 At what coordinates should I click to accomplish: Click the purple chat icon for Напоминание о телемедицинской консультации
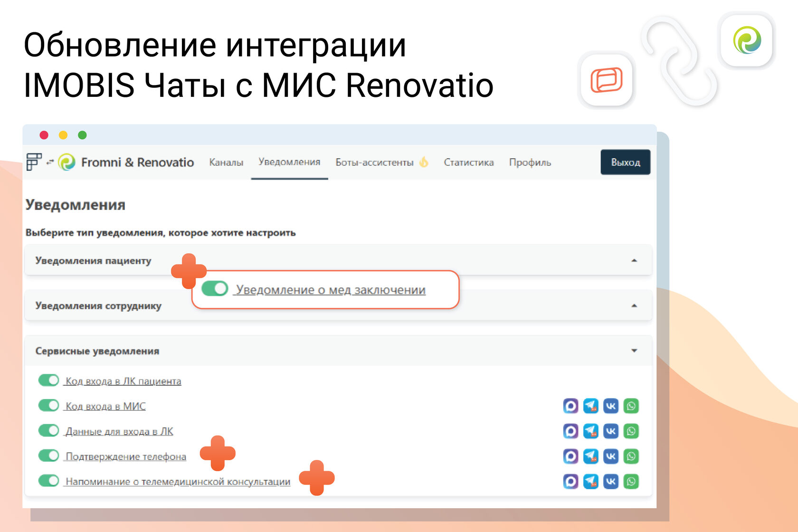[x=570, y=481]
